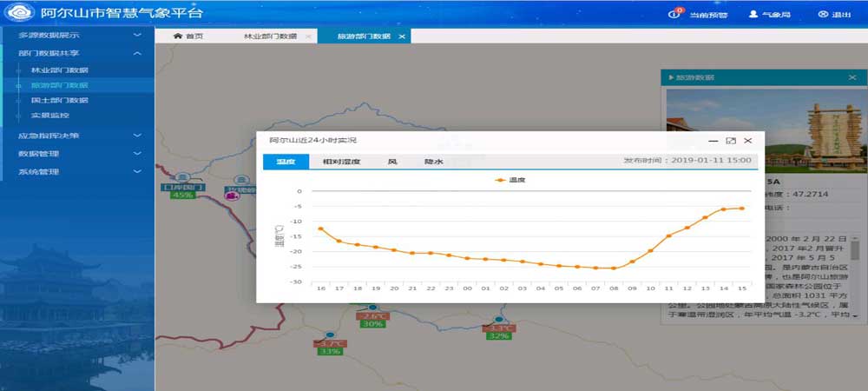Switch to the 降水 chart tab
The width and height of the screenshot is (868, 391).
(x=433, y=162)
